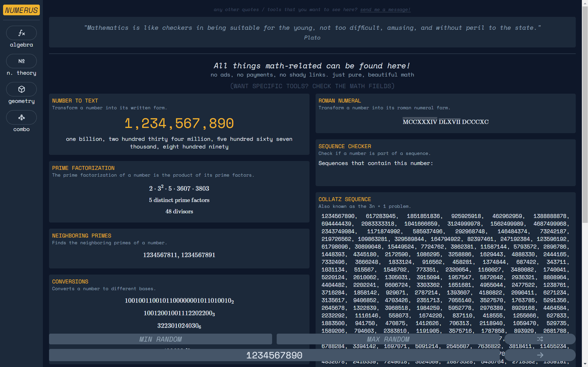
Task: Open the number theory № icon
Action: [21, 61]
